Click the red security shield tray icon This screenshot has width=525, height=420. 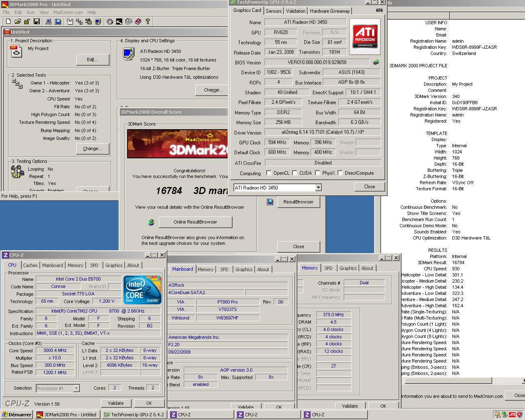[520, 415]
